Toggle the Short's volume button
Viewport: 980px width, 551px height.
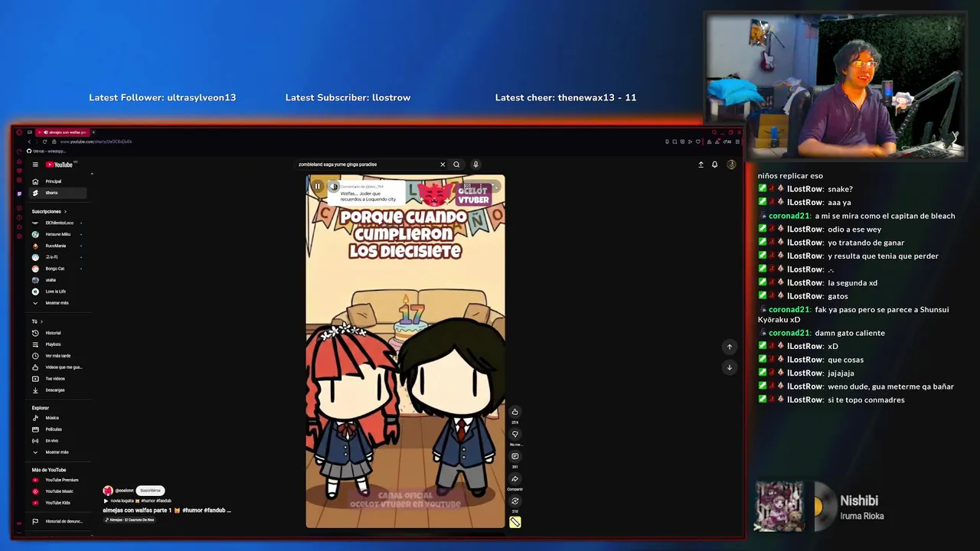334,187
